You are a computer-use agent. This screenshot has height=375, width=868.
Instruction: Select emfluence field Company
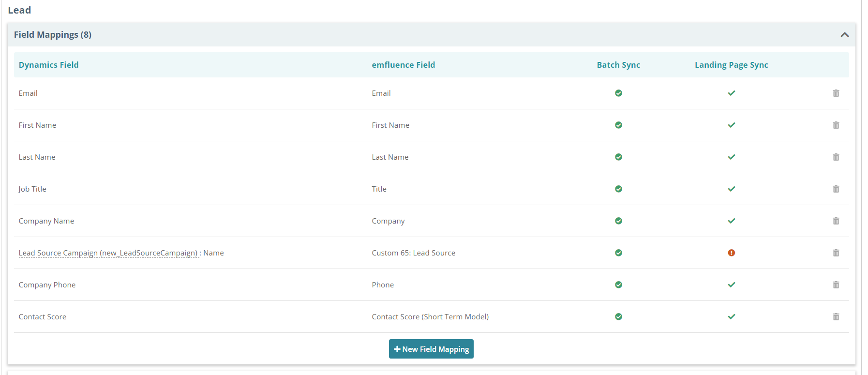click(x=388, y=221)
